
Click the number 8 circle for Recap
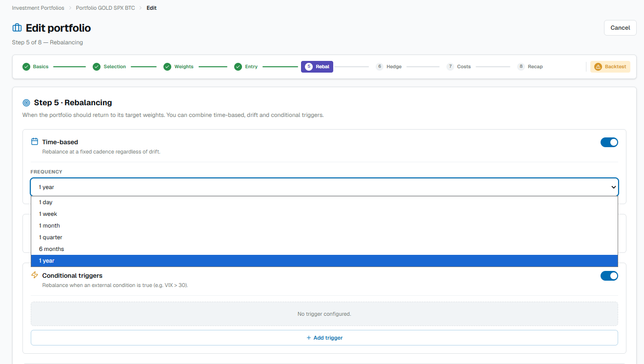(x=521, y=67)
